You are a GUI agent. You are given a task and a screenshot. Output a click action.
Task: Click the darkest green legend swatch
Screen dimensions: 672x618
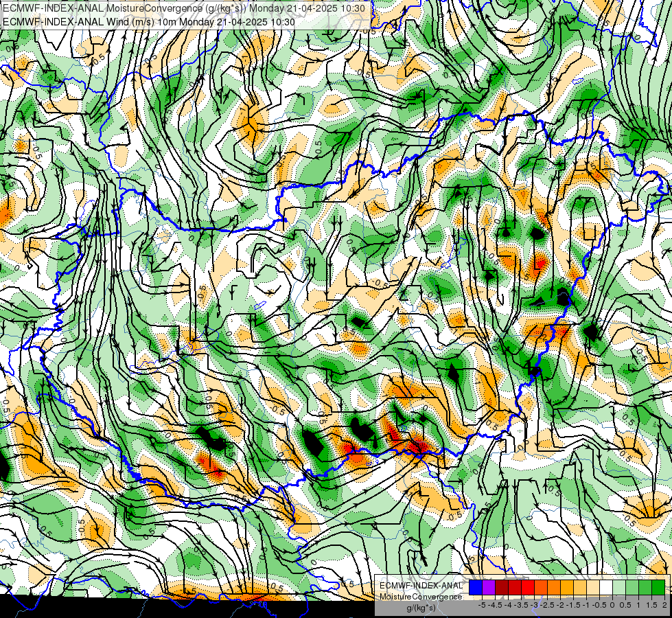click(x=658, y=587)
